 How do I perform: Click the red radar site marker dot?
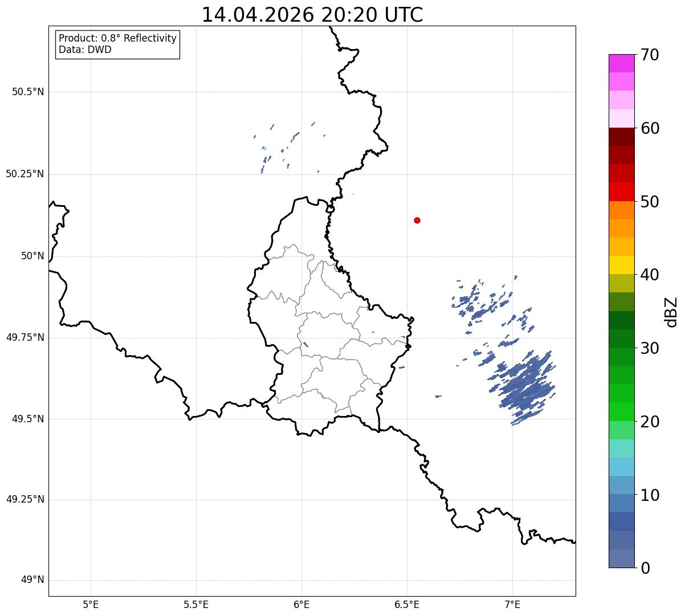coord(417,220)
